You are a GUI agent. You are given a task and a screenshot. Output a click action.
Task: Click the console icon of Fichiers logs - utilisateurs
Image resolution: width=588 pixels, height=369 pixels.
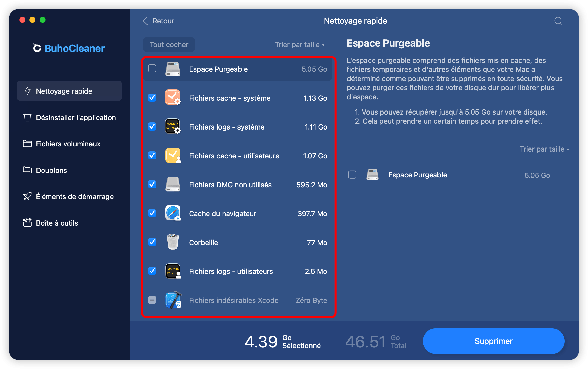tap(173, 271)
